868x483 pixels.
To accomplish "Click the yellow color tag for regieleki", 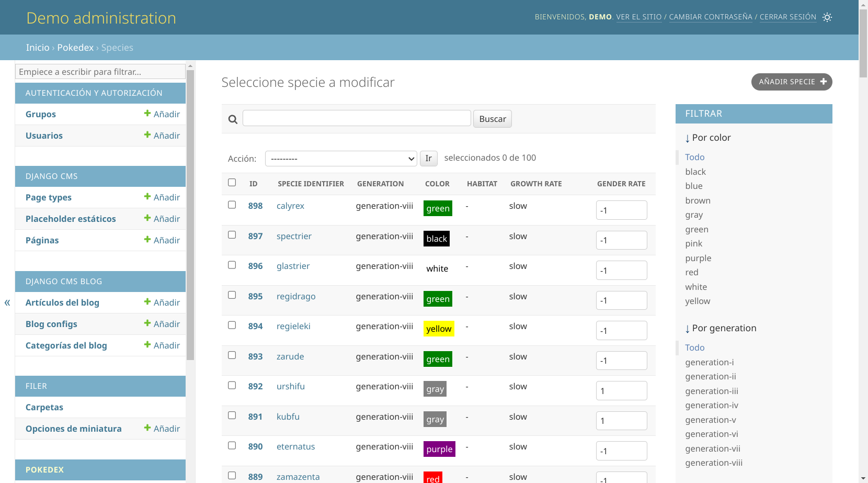I will pyautogui.click(x=438, y=329).
